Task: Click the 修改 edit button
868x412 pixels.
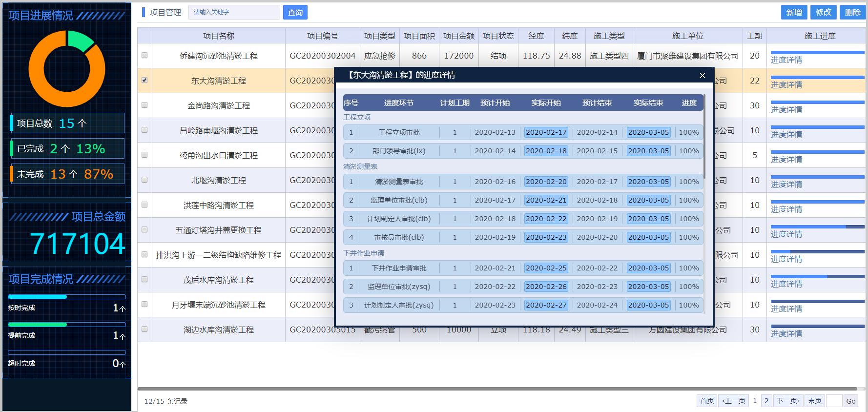Action: (x=823, y=12)
